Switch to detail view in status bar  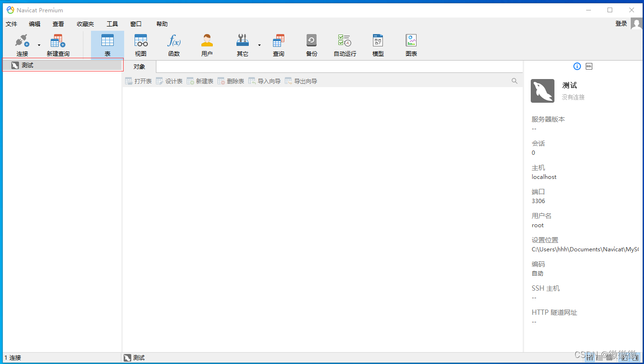(x=610, y=358)
